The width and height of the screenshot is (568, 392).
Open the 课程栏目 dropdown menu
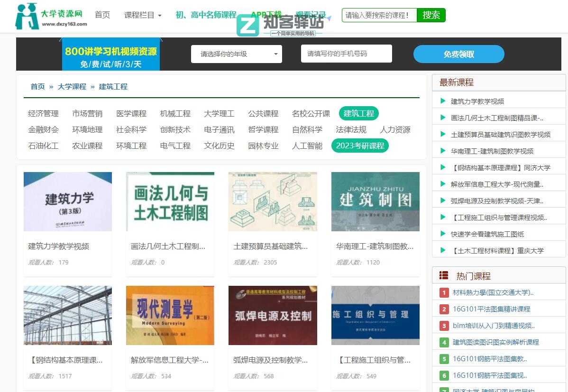click(139, 15)
